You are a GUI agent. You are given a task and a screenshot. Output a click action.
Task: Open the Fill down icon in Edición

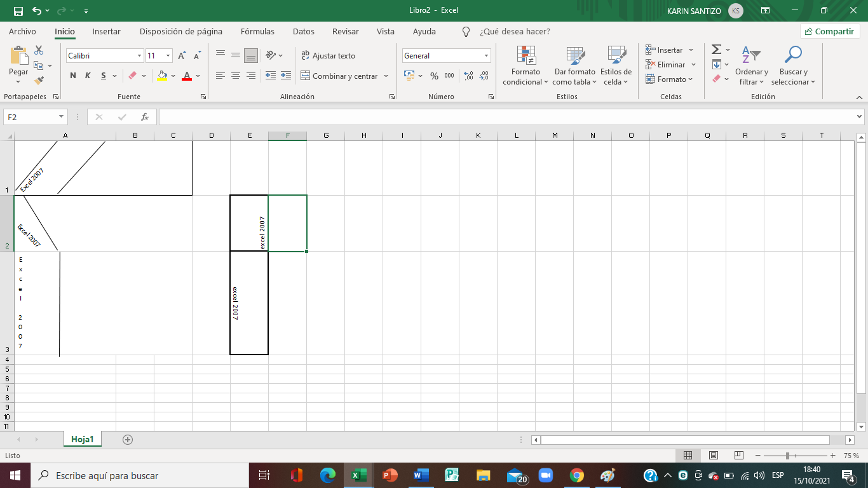tap(716, 64)
